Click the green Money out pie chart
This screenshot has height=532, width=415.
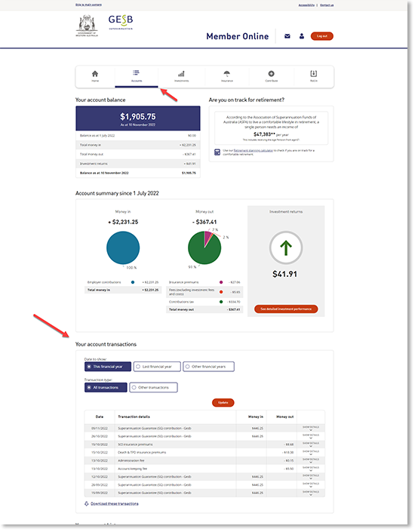[x=205, y=248]
